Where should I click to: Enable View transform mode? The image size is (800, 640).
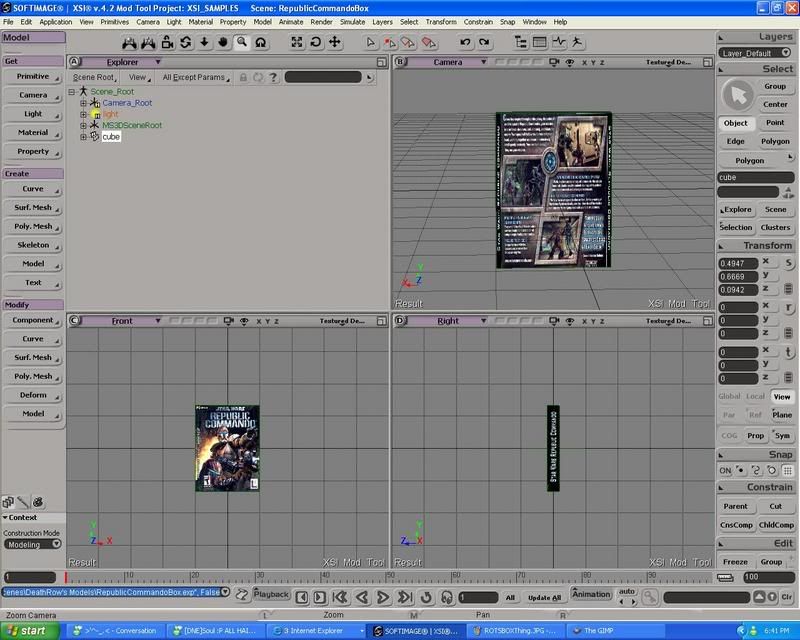click(782, 397)
